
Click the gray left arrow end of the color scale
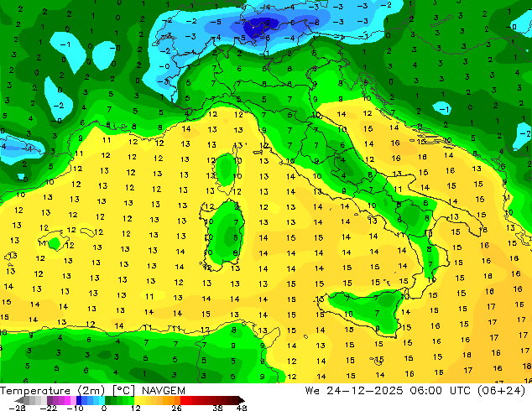pyautogui.click(x=19, y=400)
